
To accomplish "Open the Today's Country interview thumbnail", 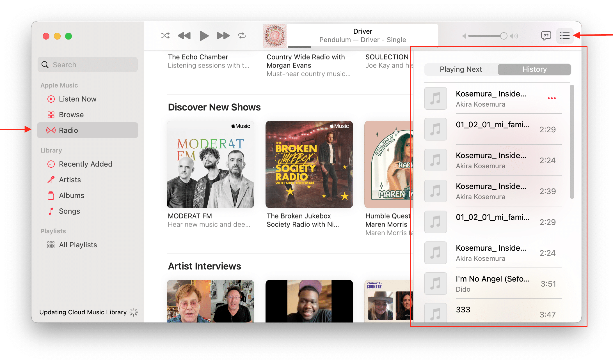I will click(389, 301).
